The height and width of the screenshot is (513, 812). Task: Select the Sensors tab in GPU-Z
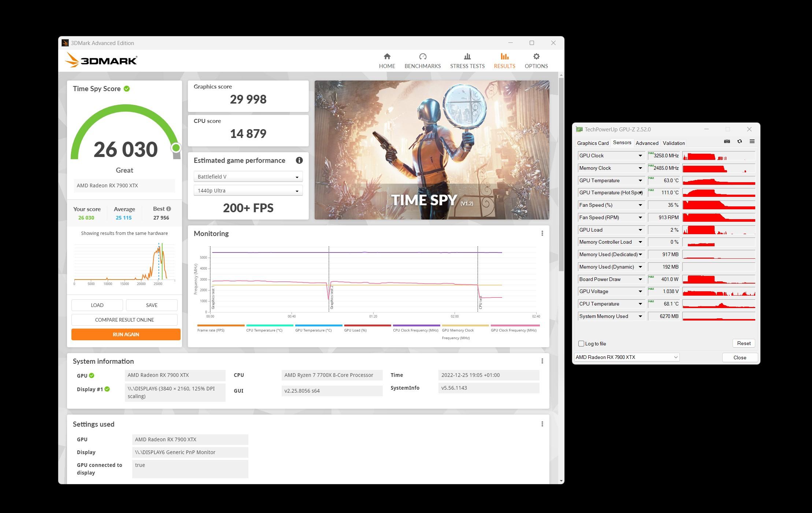(622, 143)
